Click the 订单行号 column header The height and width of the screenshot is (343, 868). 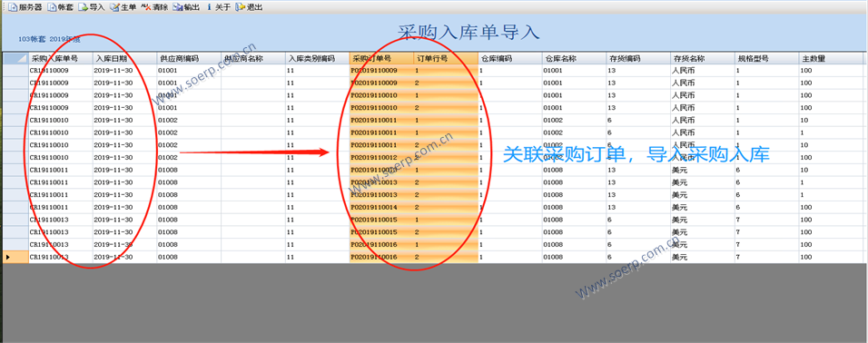[x=446, y=58]
